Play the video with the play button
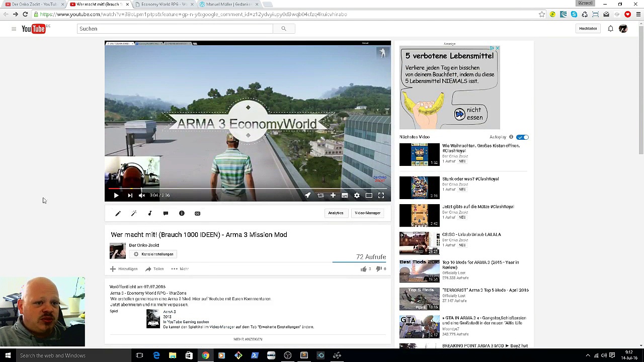Screen dimensions: 644x362 [x=116, y=196]
